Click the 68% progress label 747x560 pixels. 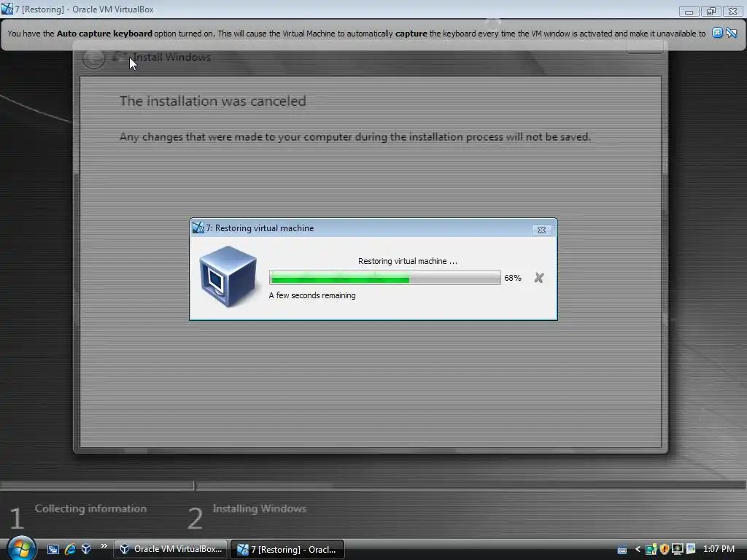[x=513, y=278]
